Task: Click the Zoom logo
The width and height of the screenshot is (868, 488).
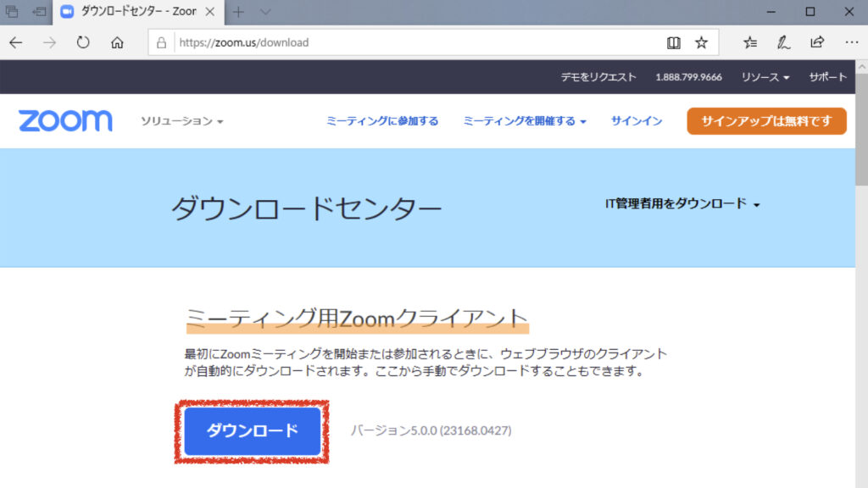Action: click(65, 121)
